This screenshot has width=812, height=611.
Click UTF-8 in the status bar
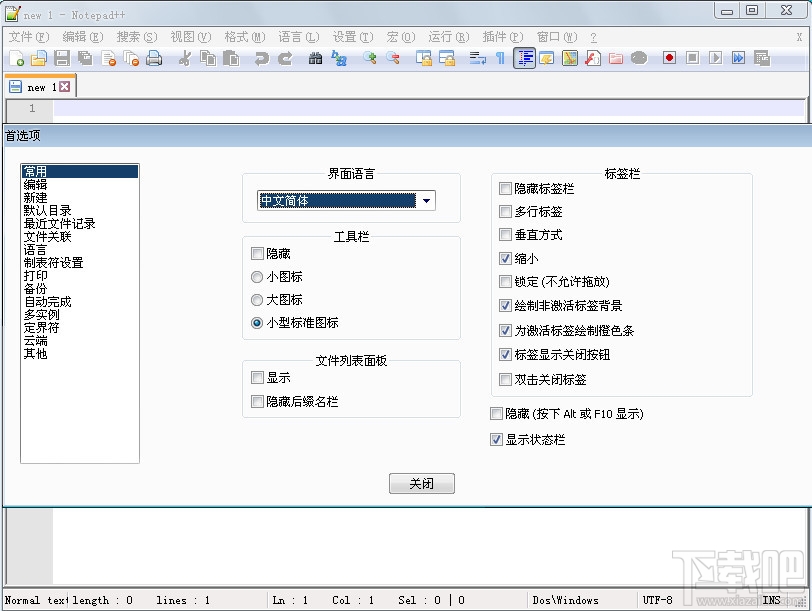[658, 600]
